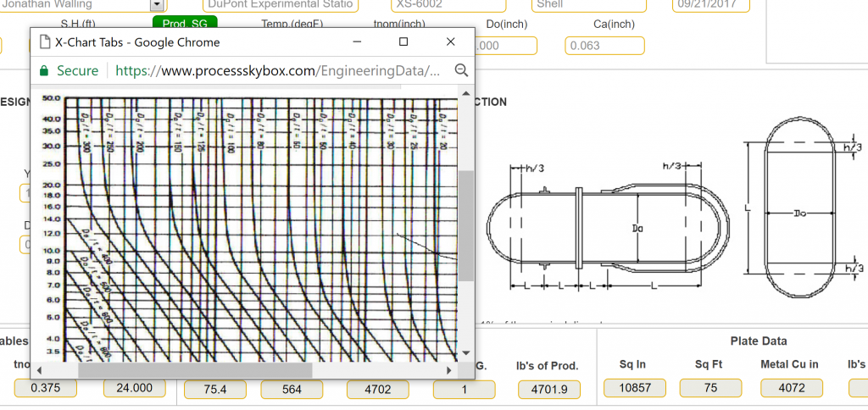
Task: Click the Shell input field
Action: [589, 4]
